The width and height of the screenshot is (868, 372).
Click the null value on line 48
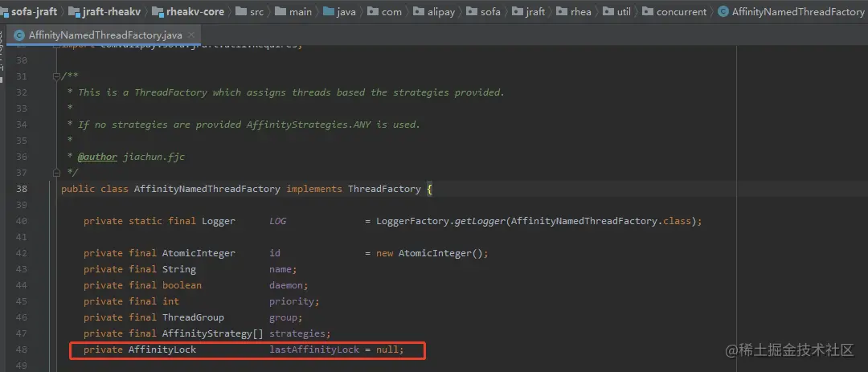coord(387,350)
